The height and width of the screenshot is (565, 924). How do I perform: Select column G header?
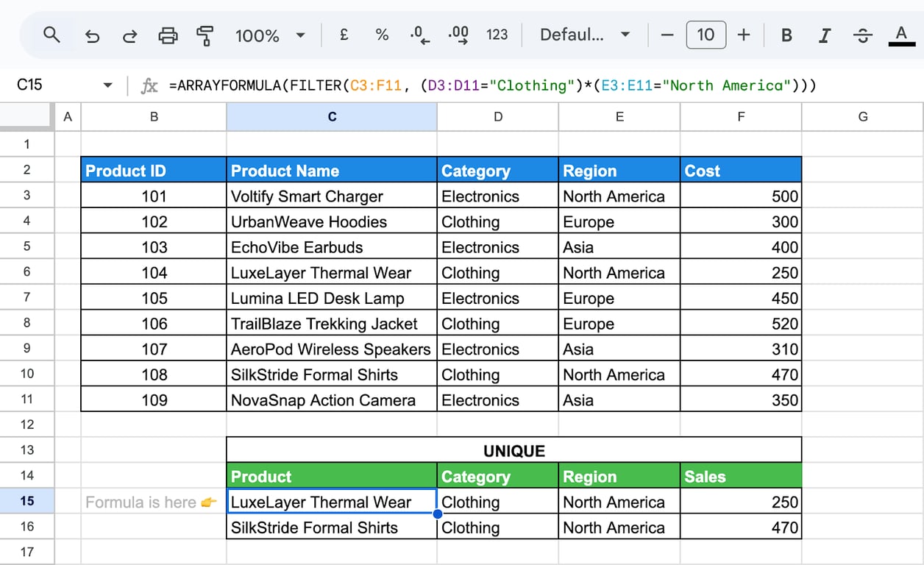tap(863, 116)
